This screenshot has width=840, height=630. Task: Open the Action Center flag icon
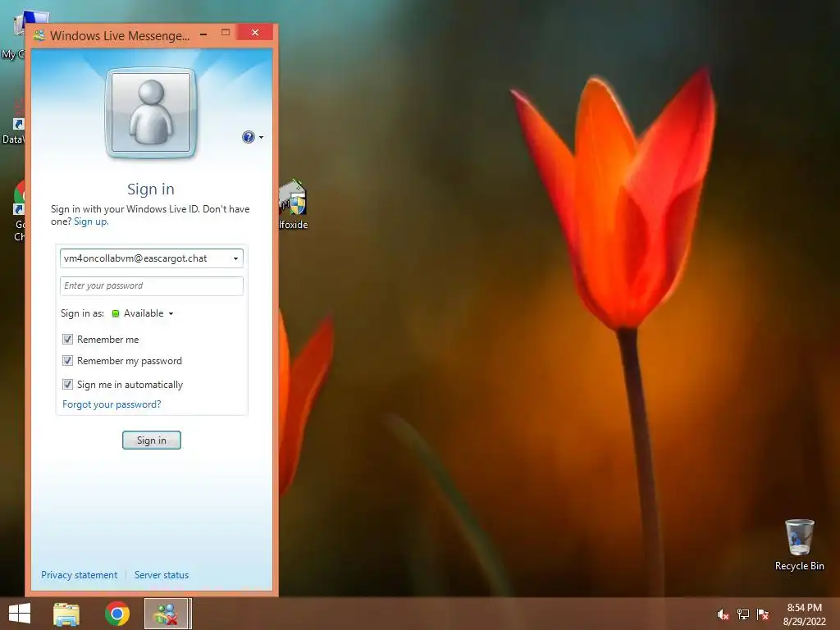click(x=763, y=614)
